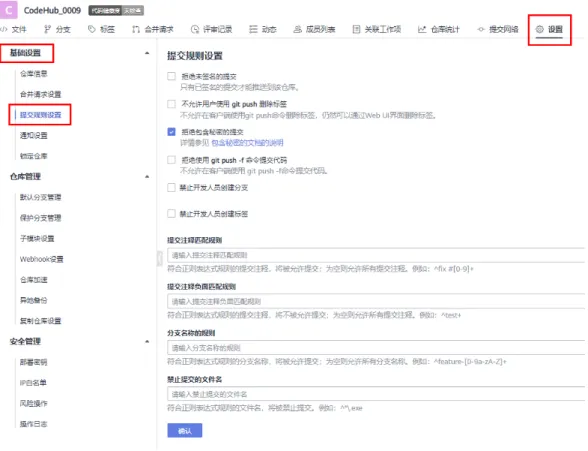Collapse the 基础设置 section arrow
Screen dimensions: 588x451
(x=147, y=53)
